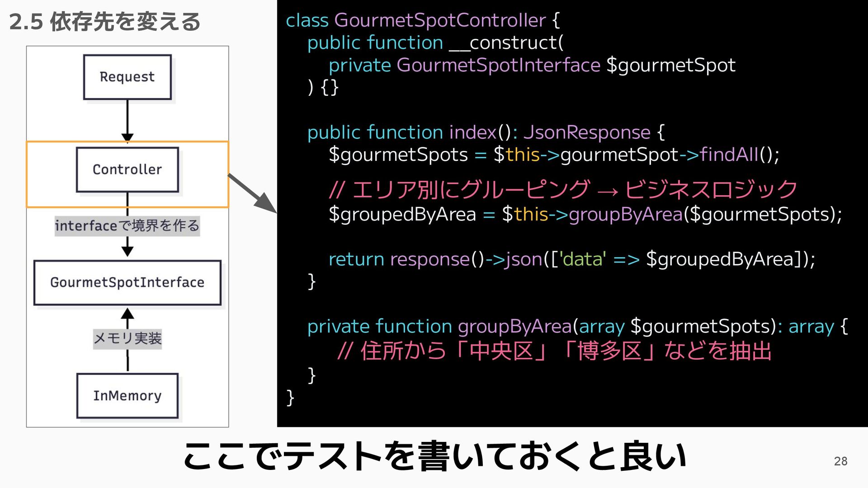Click the upward arrow above メモリ実装 label

(127, 317)
